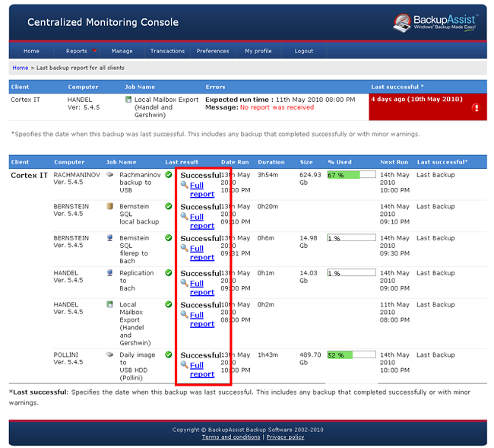494x448 pixels.
Task: Click green check for Bernstein SQL filerep to Bach
Action: (169, 238)
